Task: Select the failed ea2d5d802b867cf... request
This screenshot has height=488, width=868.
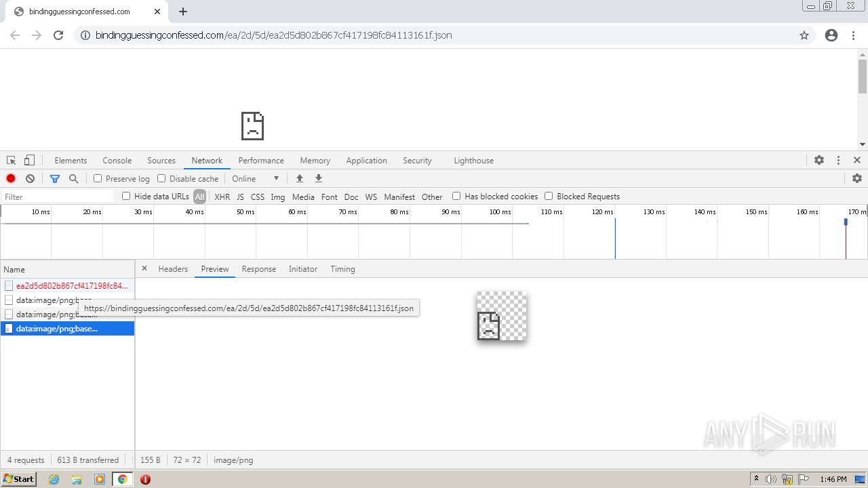Action: point(67,285)
